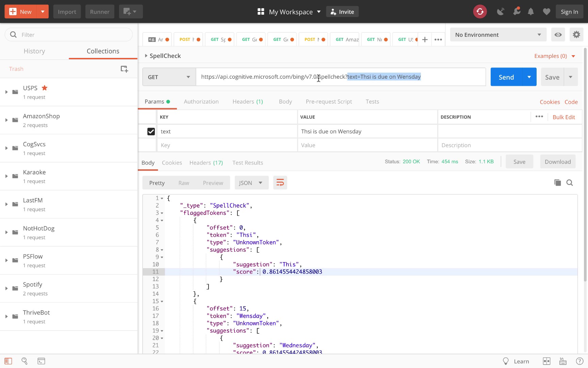Click the Invite button

[342, 12]
